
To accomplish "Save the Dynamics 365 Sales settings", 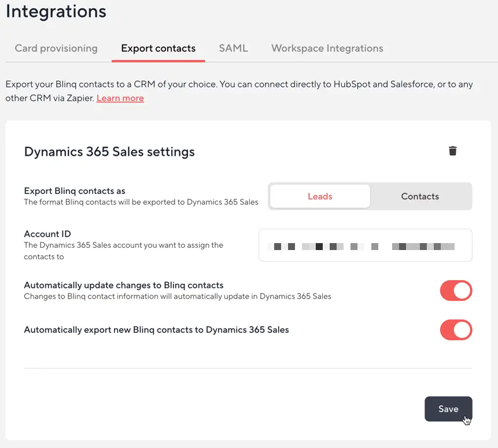I will click(448, 409).
